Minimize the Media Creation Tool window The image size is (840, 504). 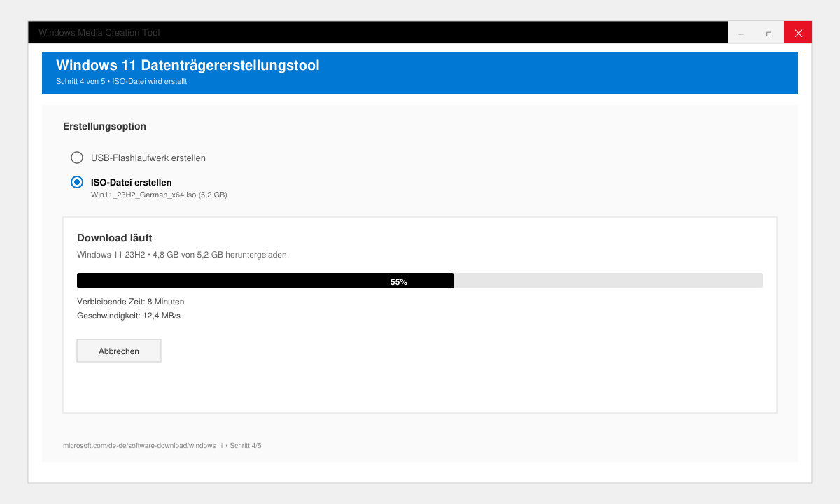click(x=742, y=33)
